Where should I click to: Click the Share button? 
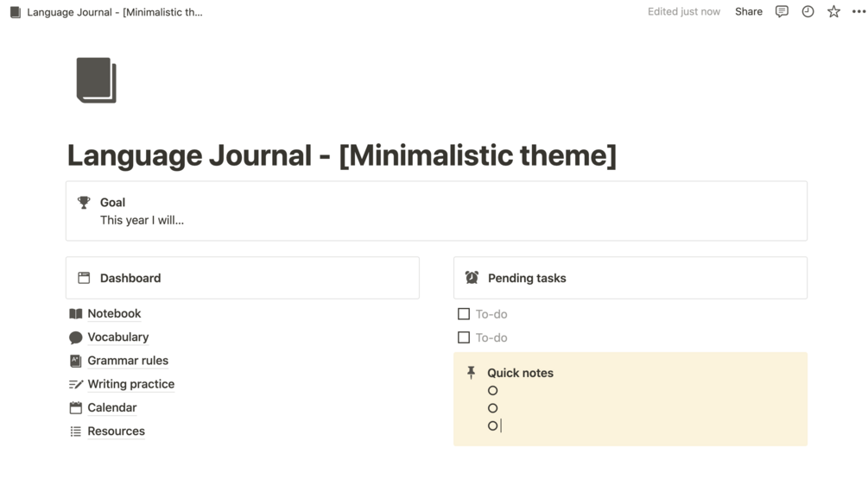coord(749,12)
